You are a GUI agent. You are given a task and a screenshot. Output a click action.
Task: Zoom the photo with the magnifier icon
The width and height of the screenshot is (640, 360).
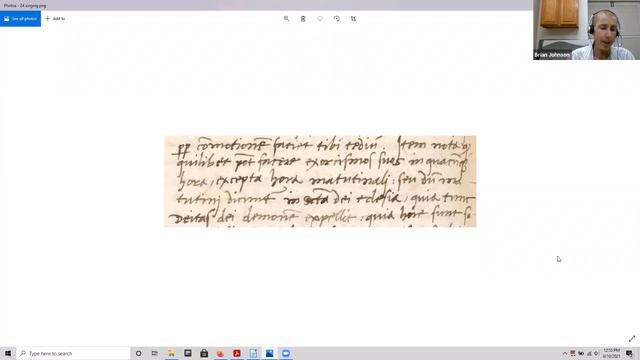coord(286,19)
